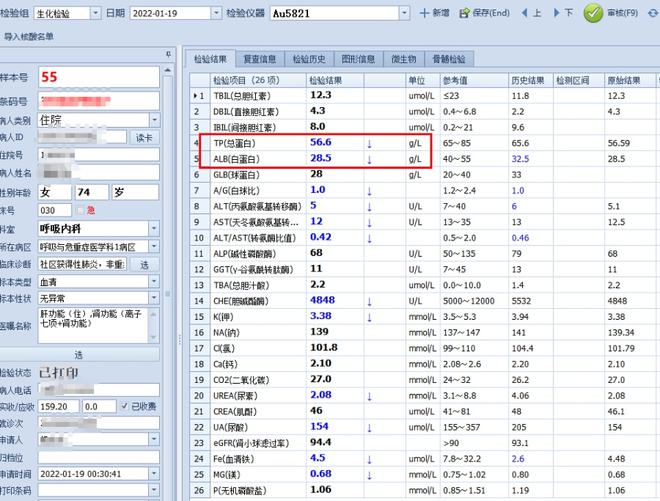Viewport: 660px width, 501px height.
Task: Click the 归档位 input field
Action: pos(99,457)
